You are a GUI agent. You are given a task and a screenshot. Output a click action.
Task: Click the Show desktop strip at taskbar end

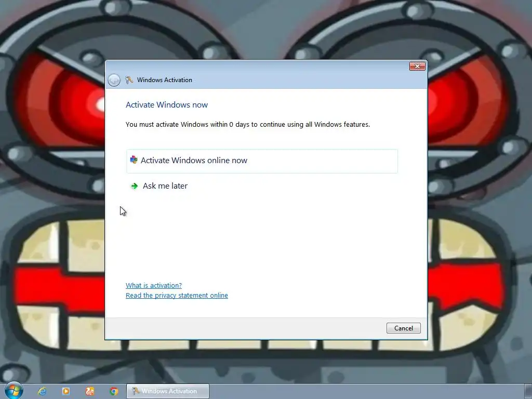[x=528, y=391]
